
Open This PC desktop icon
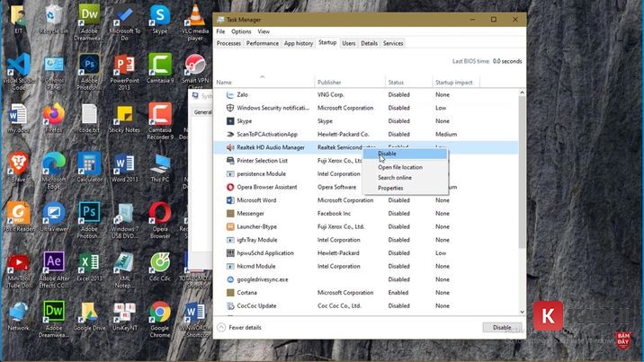tap(160, 168)
